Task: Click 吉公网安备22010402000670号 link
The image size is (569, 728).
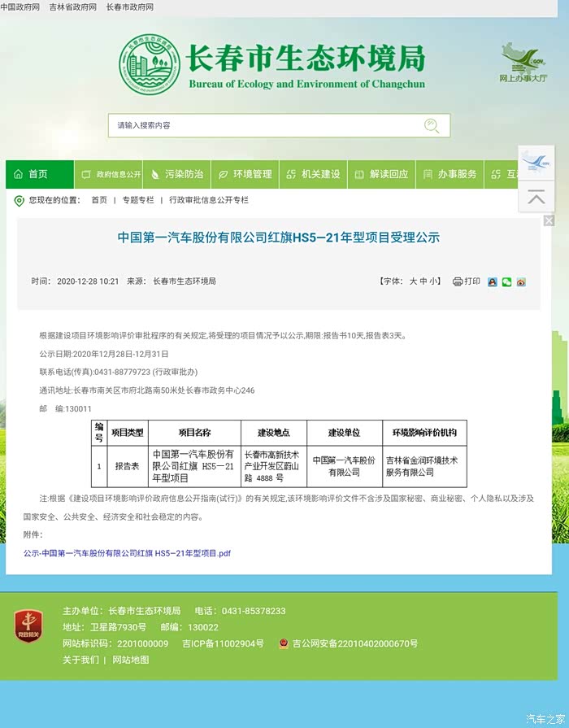Action: pyautogui.click(x=355, y=643)
